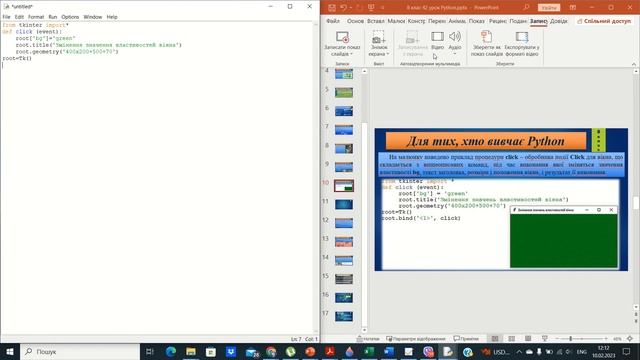Viewport: 640px width, 360px height.
Task: Select slide 16 thumbnail
Action: [344, 298]
